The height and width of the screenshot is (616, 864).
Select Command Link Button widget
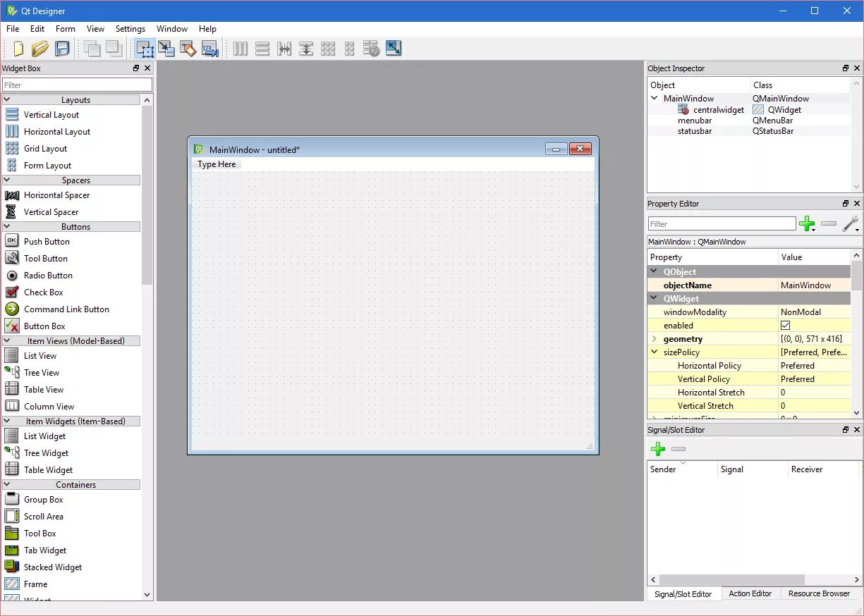(66, 309)
